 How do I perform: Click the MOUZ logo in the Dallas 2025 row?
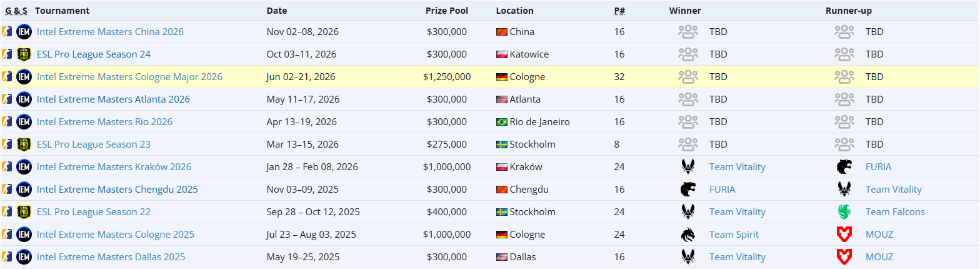(844, 257)
